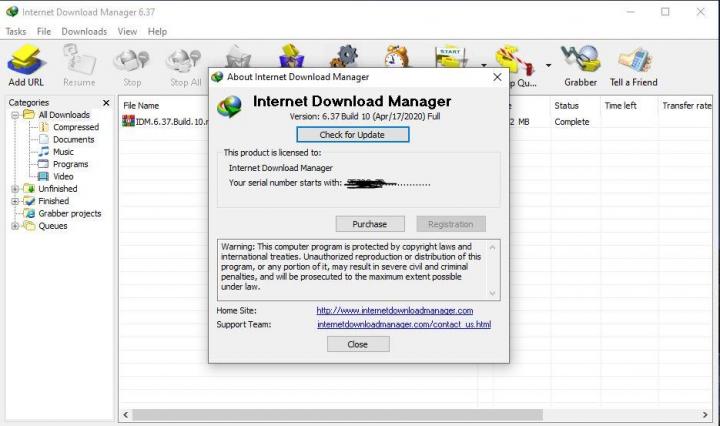
Task: Collapse the All Downloads tree node
Action: (15, 115)
